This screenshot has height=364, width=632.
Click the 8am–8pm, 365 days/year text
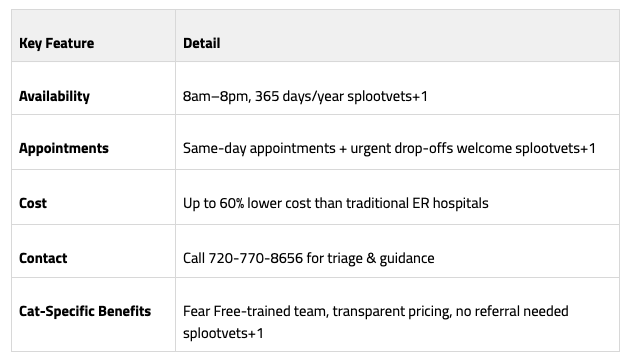tap(263, 96)
